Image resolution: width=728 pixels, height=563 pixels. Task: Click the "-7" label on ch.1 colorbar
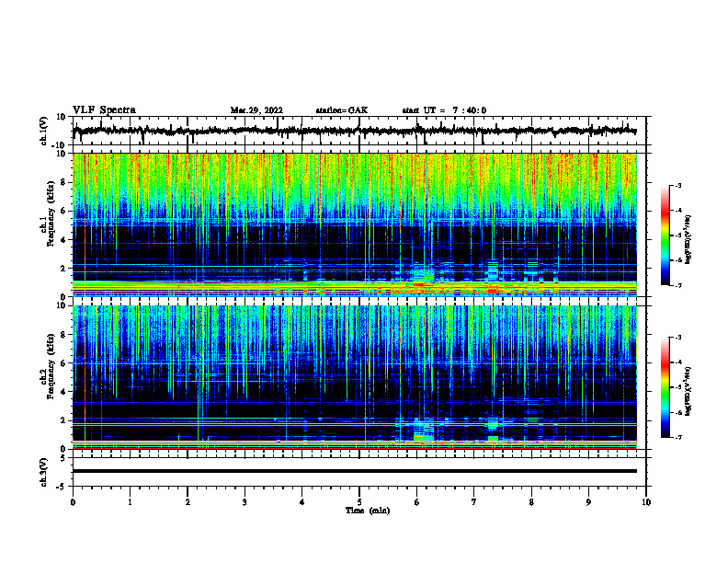pos(677,285)
